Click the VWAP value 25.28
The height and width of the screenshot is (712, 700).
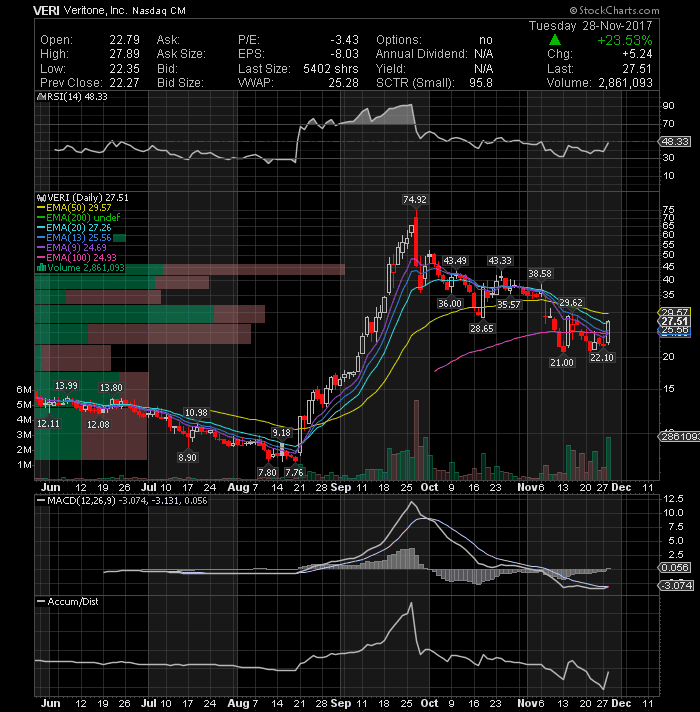point(344,83)
